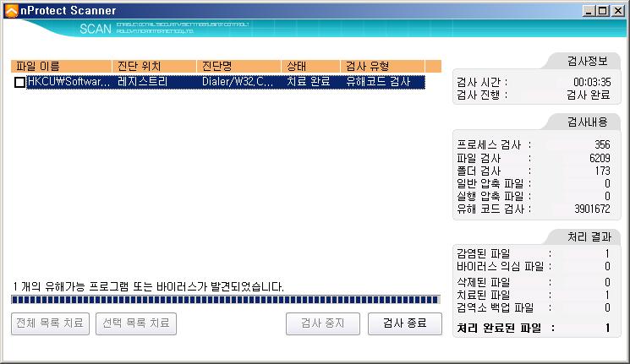630x364 pixels.
Task: Click the 선택 목록 치료 button
Action: click(136, 323)
